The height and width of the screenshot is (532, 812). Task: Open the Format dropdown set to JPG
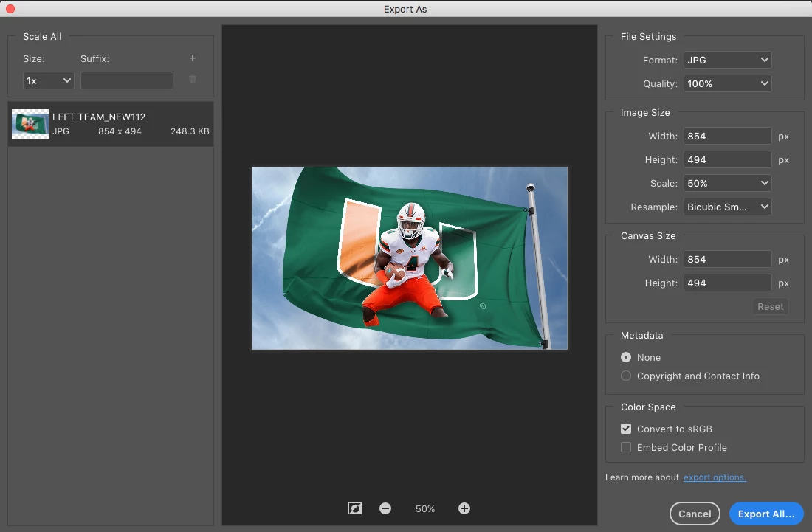coord(728,60)
